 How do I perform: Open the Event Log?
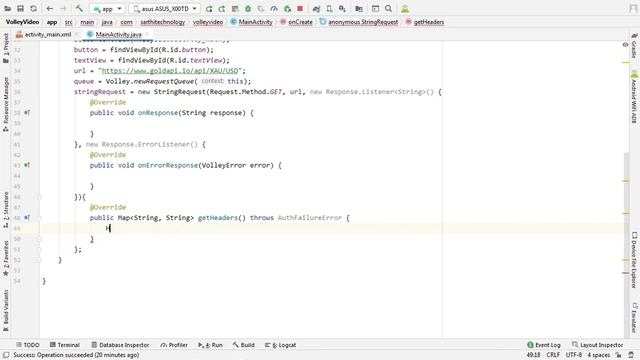(x=544, y=345)
